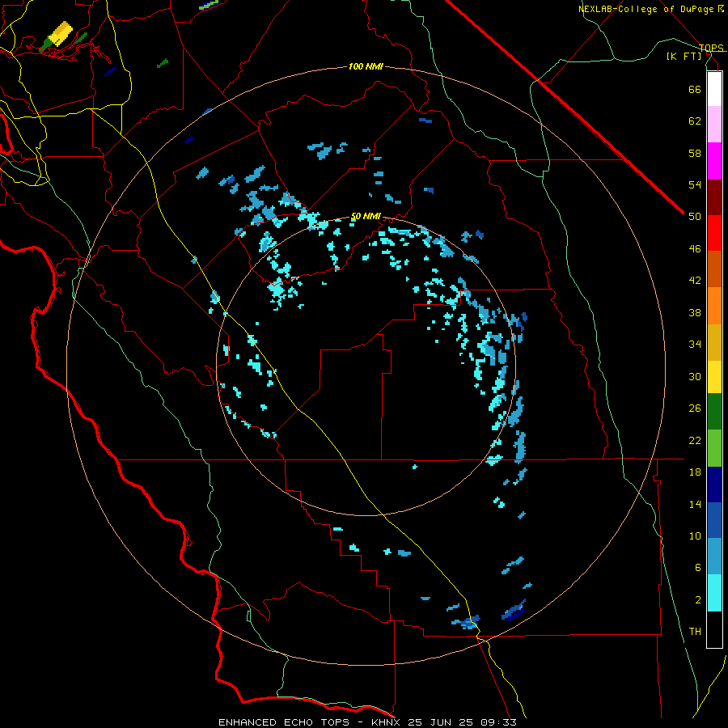
Task: Click the 34 legend value
Action: click(695, 345)
